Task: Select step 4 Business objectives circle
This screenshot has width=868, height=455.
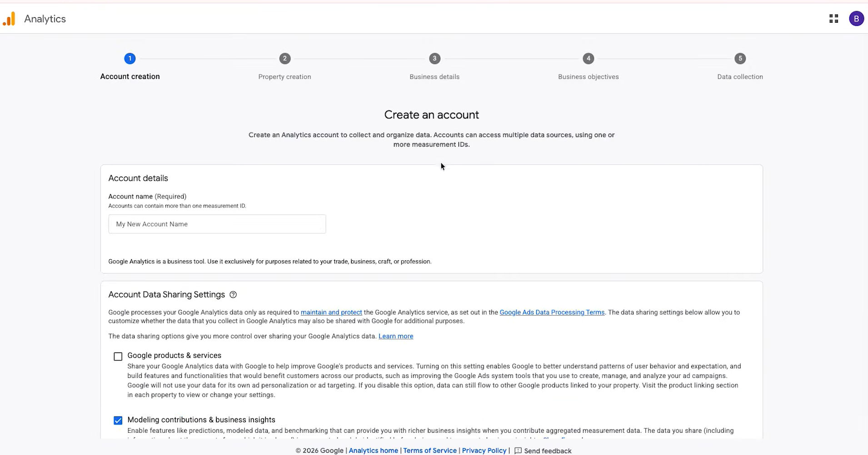Action: [x=589, y=59]
